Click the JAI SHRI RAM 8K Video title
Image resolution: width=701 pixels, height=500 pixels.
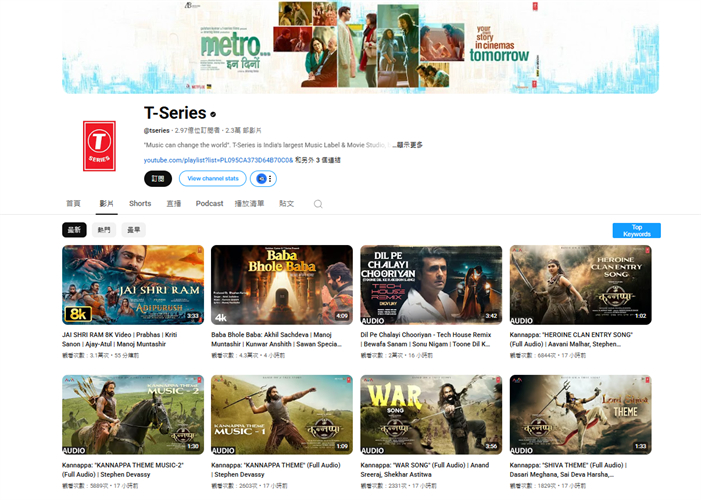(120, 339)
